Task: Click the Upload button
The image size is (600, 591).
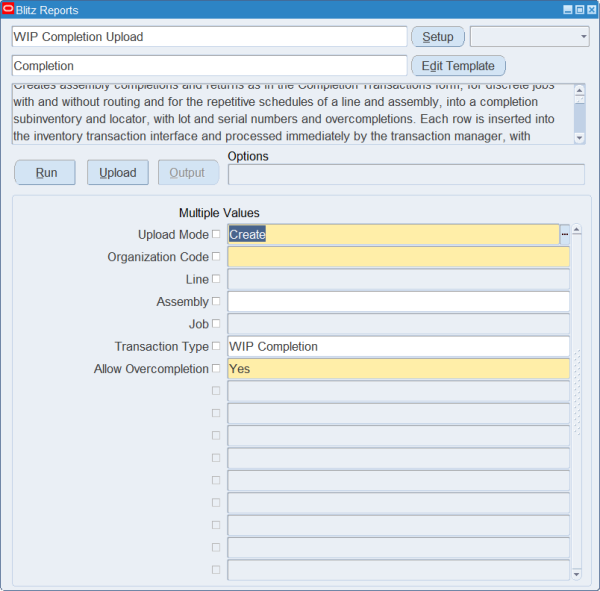Action: pyautogui.click(x=118, y=173)
